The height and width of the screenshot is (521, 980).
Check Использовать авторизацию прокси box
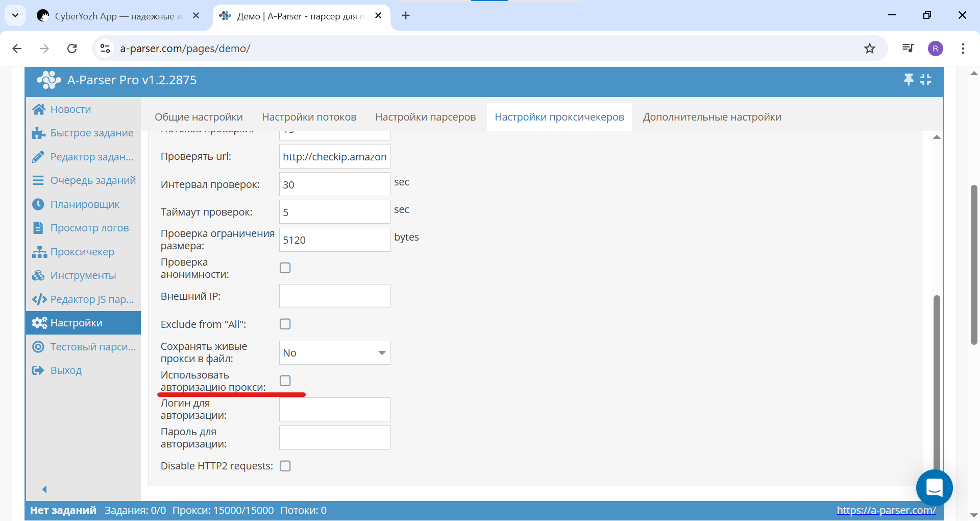pyautogui.click(x=285, y=381)
